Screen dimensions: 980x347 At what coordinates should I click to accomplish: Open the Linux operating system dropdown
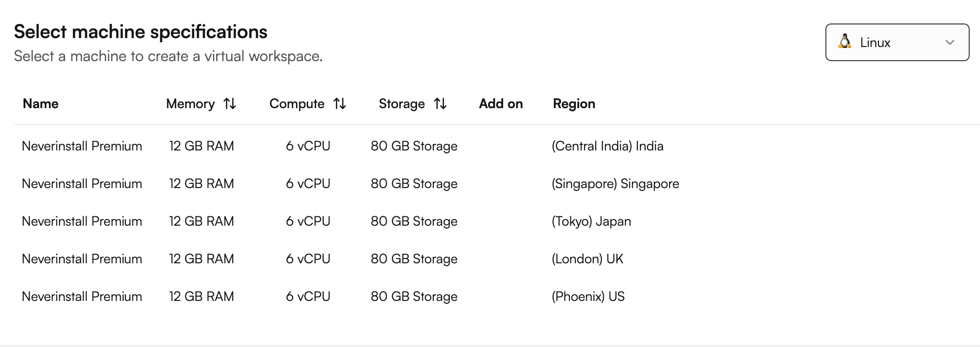tap(896, 42)
